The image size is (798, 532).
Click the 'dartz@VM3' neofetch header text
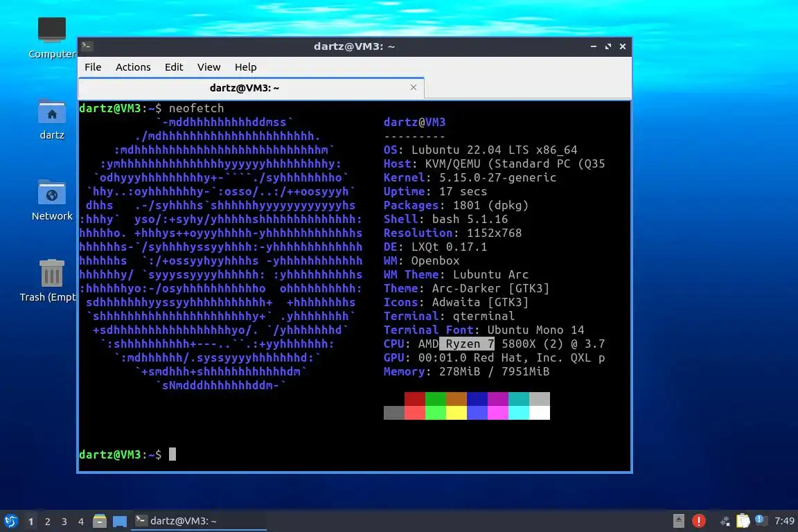pos(414,122)
